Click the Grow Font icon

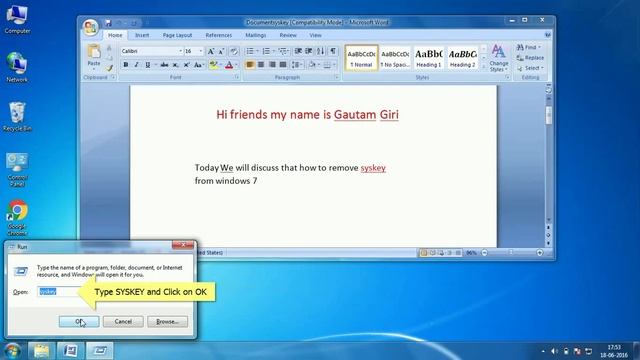coord(211,51)
